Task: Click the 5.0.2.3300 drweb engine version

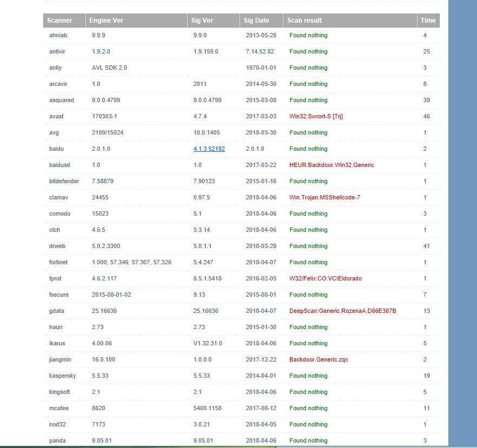Action: [106, 246]
